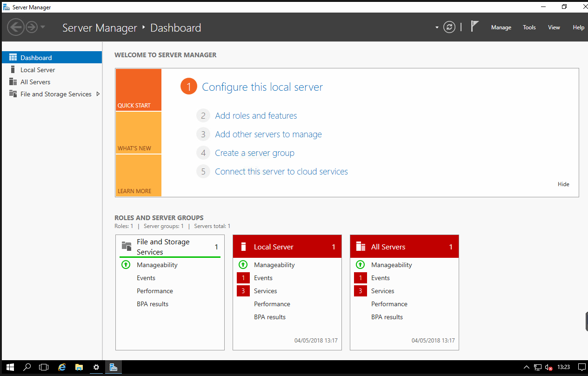This screenshot has height=376, width=588.
Task: Click the All Servers tile header icon
Action: click(x=361, y=247)
